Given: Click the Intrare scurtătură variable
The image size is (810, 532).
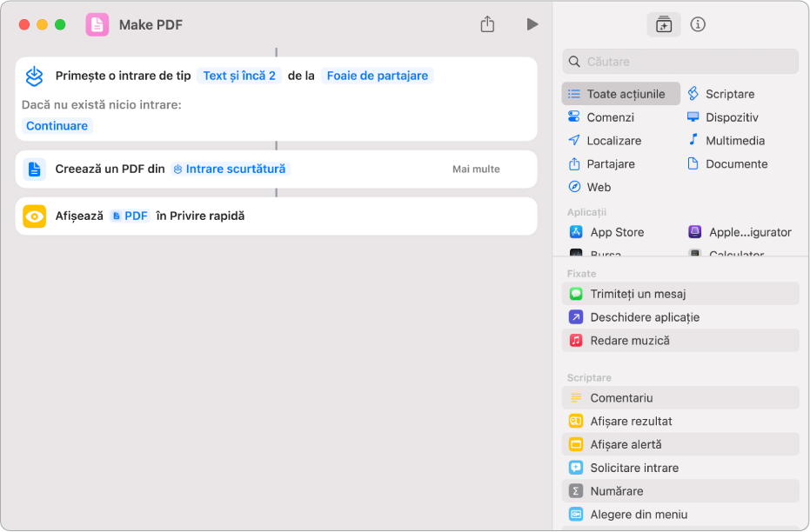Looking at the screenshot, I should [231, 170].
